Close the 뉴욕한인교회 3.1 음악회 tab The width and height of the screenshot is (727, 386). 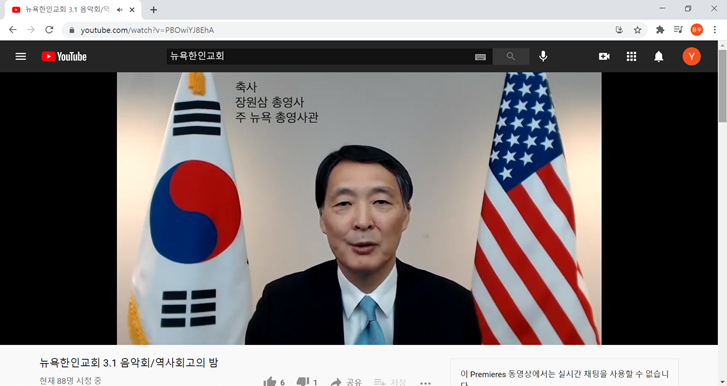click(132, 9)
